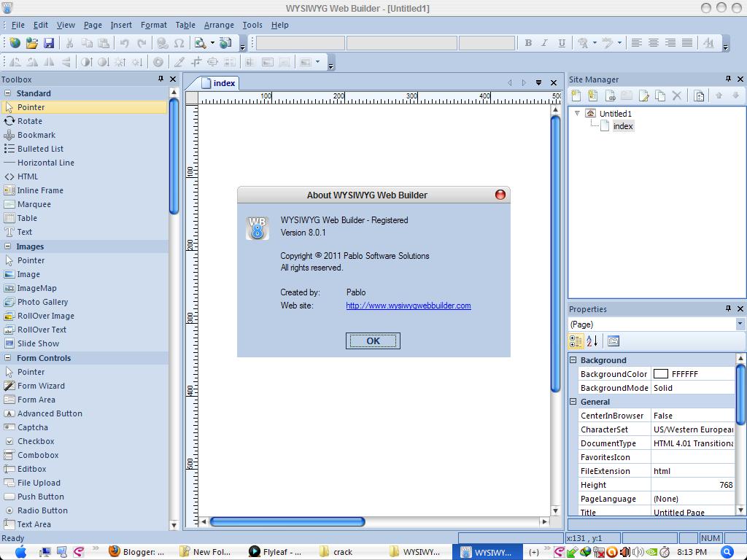The height and width of the screenshot is (560, 747).
Task: Save the project with floppy disk icon
Action: (49, 43)
